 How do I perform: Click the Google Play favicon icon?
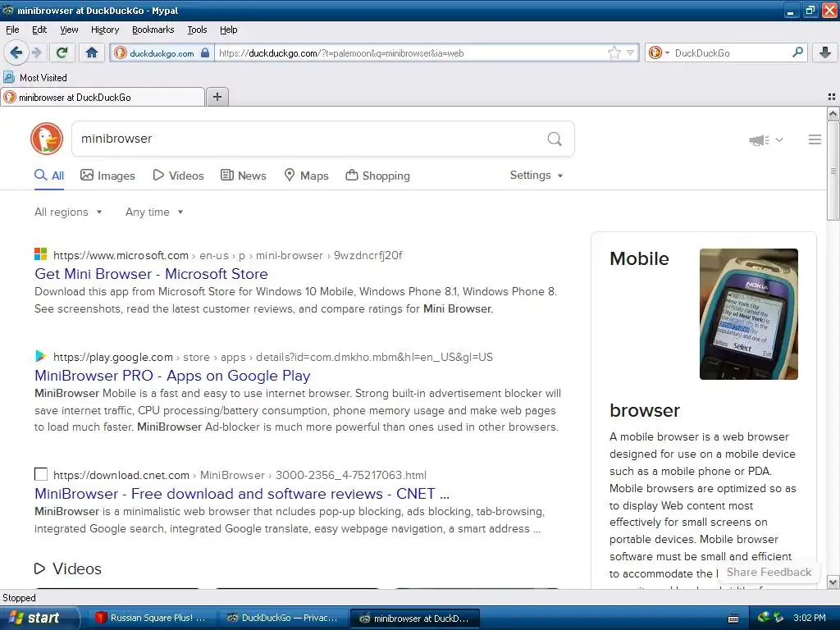(x=41, y=356)
